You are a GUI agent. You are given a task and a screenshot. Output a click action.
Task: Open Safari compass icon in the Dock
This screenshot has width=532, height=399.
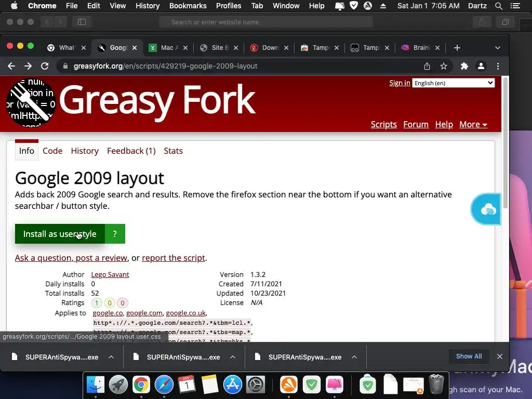[164, 385]
